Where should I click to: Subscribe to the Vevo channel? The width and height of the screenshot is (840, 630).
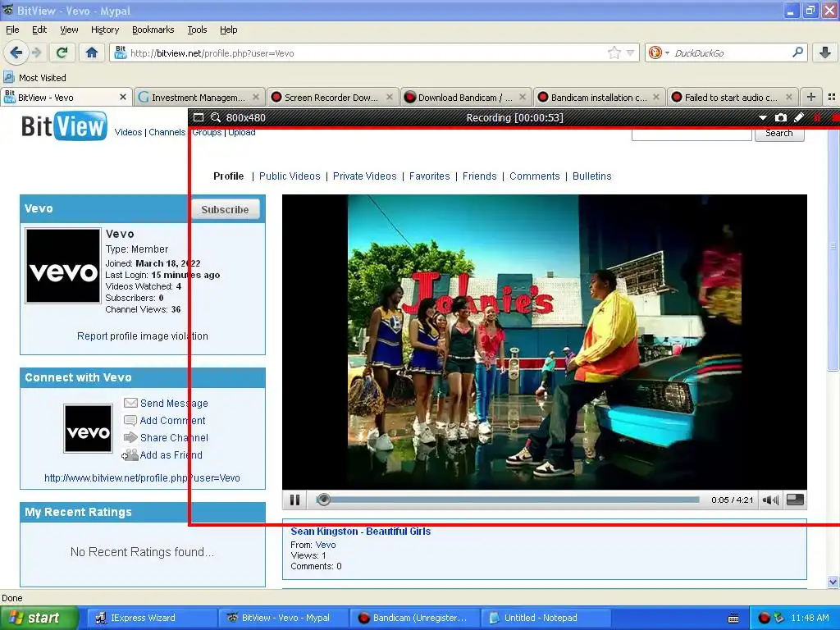click(225, 209)
